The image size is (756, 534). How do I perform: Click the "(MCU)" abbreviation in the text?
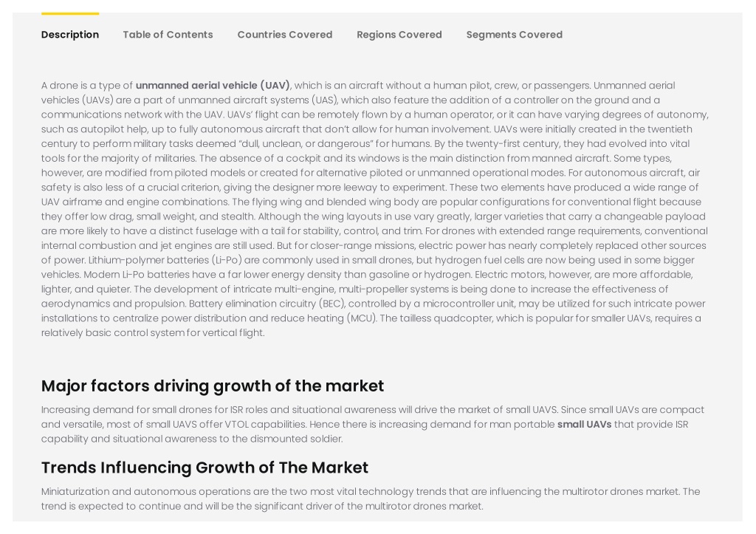click(x=362, y=318)
